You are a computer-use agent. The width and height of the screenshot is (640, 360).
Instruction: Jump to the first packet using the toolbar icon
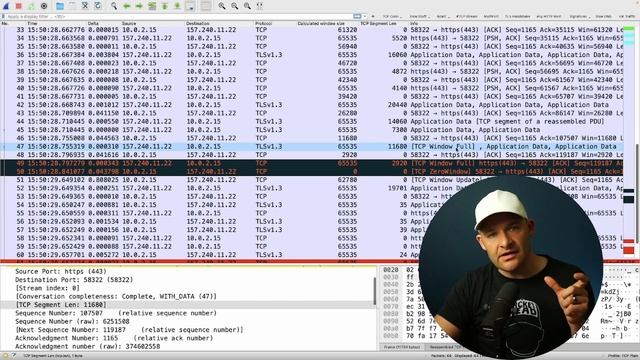coord(165,6)
